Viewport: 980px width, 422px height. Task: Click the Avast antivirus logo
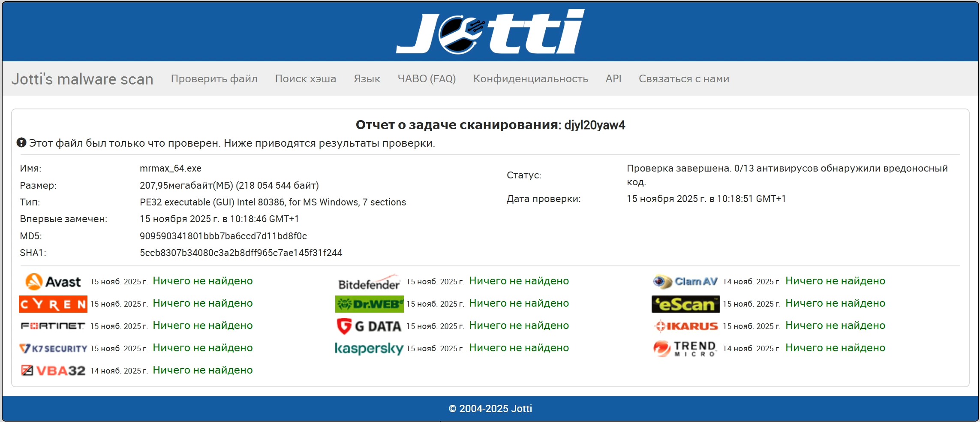click(53, 282)
